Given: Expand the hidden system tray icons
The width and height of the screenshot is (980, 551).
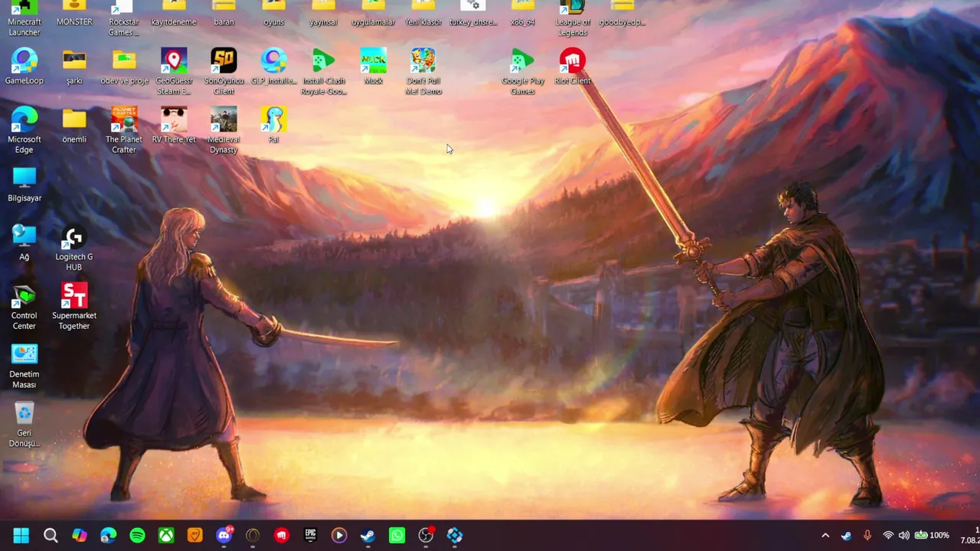Looking at the screenshot, I should tap(825, 536).
